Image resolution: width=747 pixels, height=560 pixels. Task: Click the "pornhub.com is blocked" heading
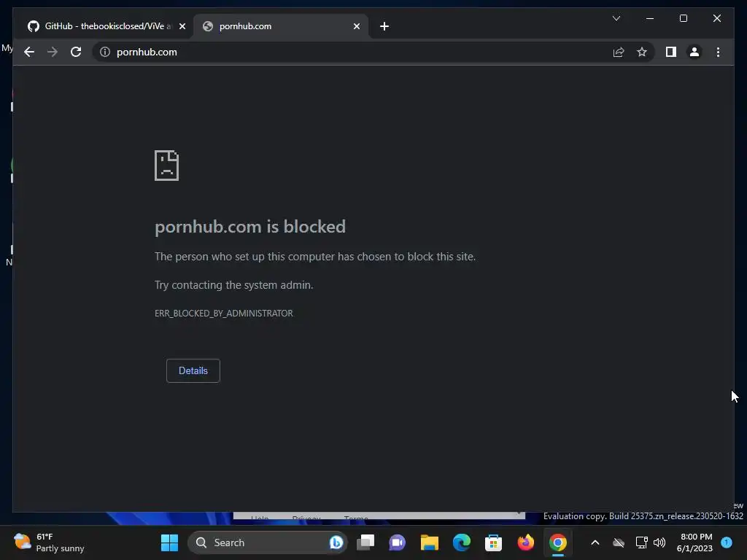point(250,227)
